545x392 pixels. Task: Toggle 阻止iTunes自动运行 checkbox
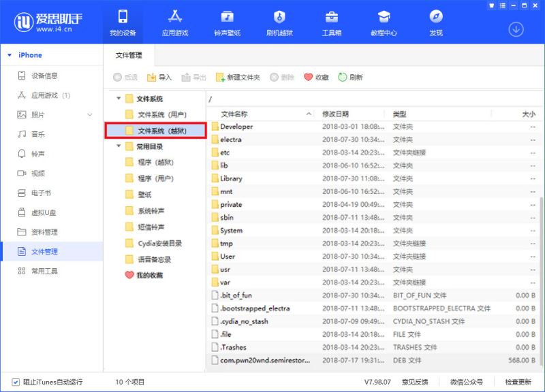(16, 382)
